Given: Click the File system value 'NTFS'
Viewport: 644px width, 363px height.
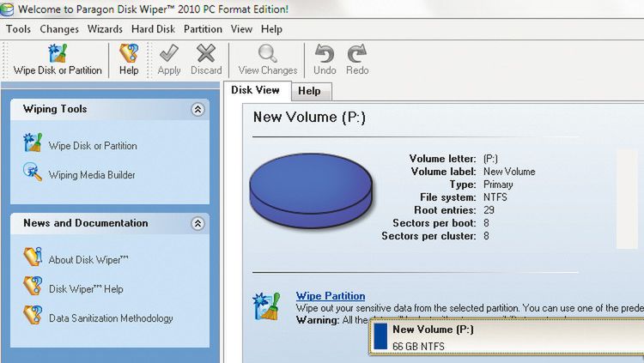Looking at the screenshot, I should click(495, 197).
